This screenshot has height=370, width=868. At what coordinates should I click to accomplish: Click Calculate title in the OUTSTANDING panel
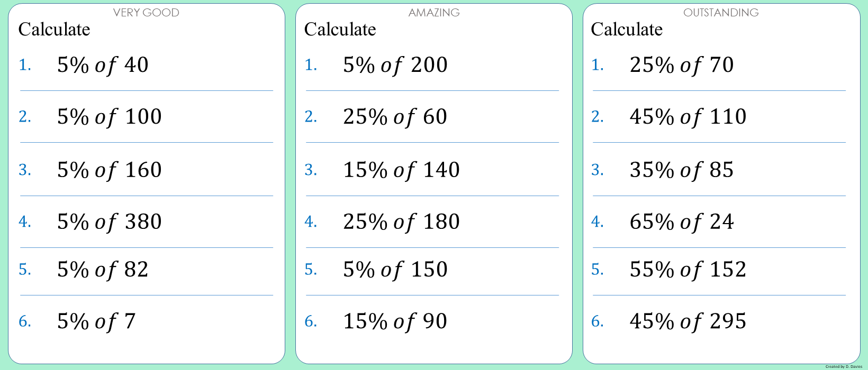[x=627, y=30]
